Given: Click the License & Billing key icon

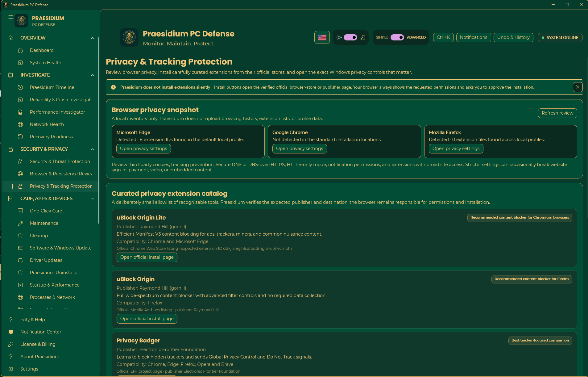Looking at the screenshot, I should click(11, 344).
